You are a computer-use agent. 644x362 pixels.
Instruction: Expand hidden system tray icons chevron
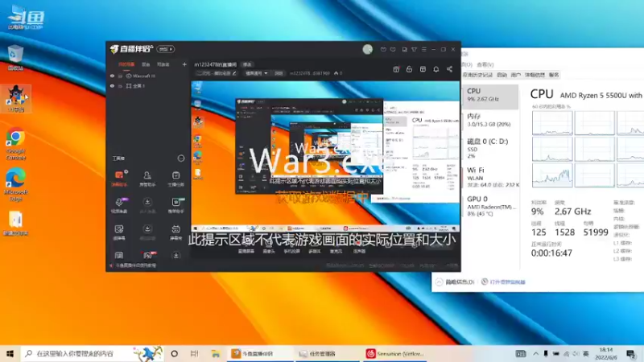tap(535, 353)
